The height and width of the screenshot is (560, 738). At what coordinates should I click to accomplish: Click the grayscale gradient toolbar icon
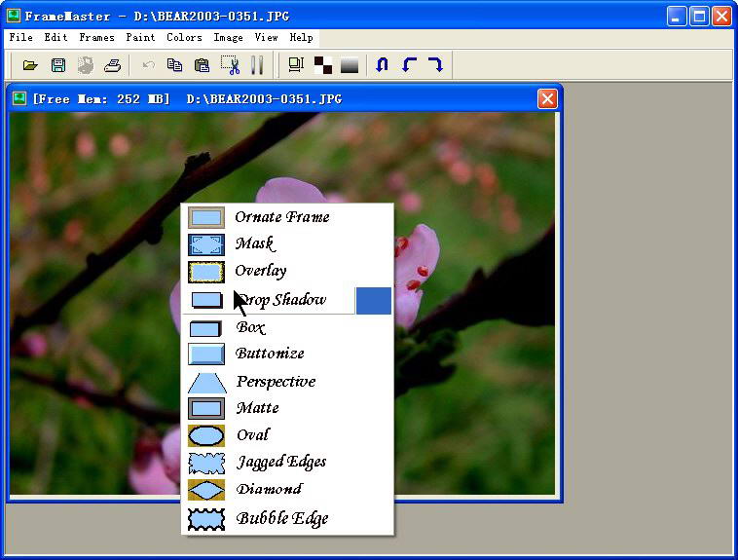pyautogui.click(x=350, y=65)
